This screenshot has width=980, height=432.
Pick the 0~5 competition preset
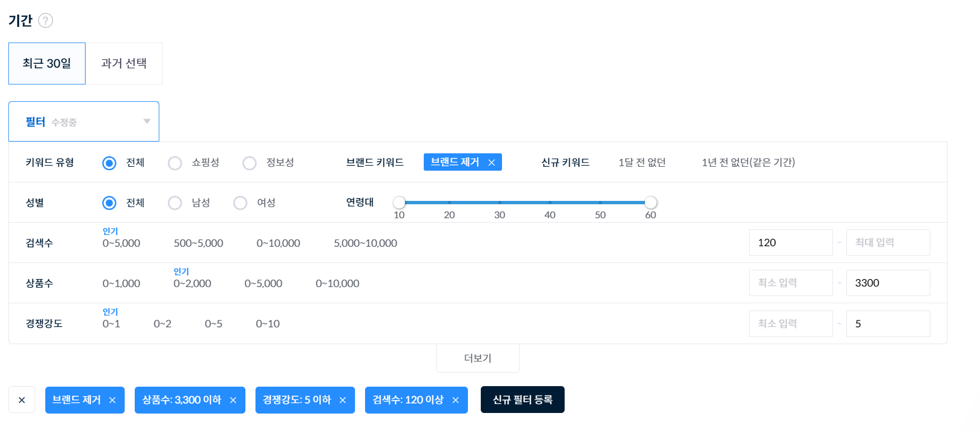click(x=214, y=323)
